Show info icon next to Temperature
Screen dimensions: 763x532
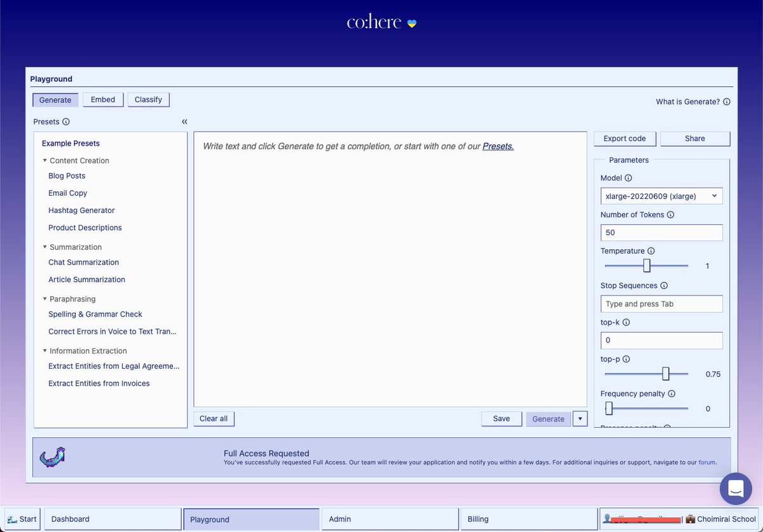click(651, 251)
